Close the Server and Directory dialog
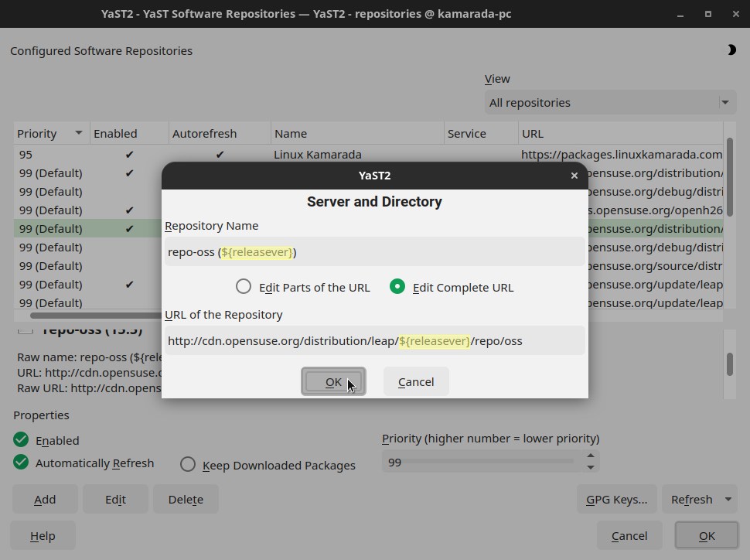This screenshot has height=560, width=750. coord(574,176)
